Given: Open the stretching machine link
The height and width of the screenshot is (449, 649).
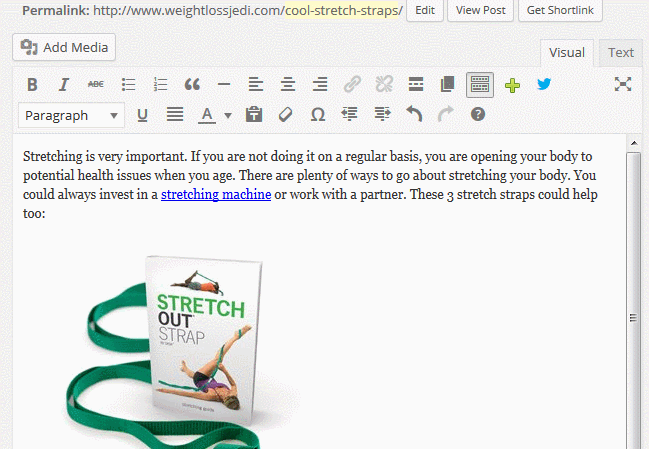Looking at the screenshot, I should pos(216,194).
